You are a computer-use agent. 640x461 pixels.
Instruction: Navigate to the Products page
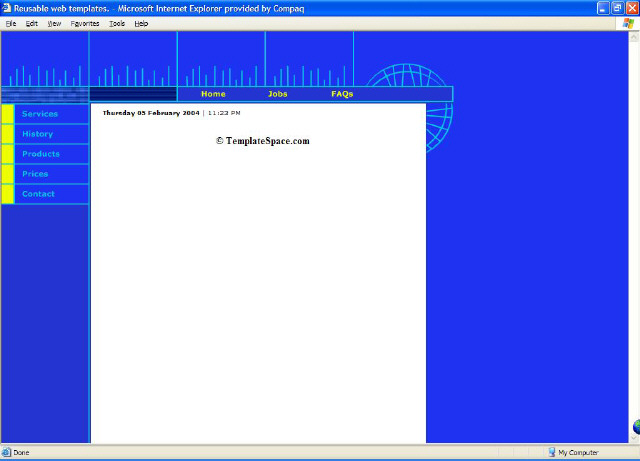41,154
